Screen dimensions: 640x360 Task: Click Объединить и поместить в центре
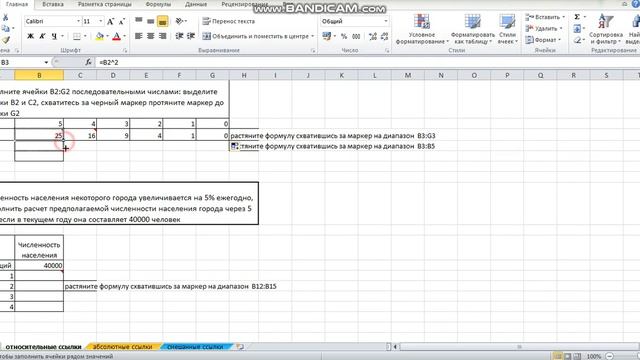tap(256, 36)
